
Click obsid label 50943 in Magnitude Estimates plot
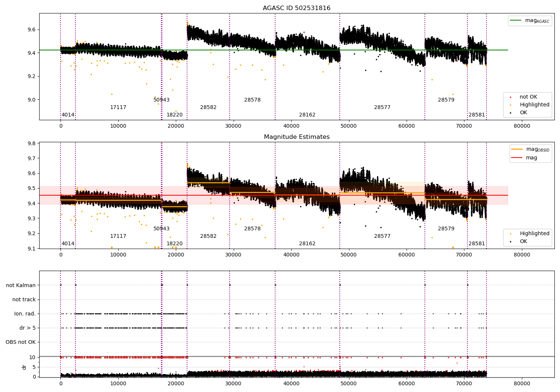click(x=161, y=229)
